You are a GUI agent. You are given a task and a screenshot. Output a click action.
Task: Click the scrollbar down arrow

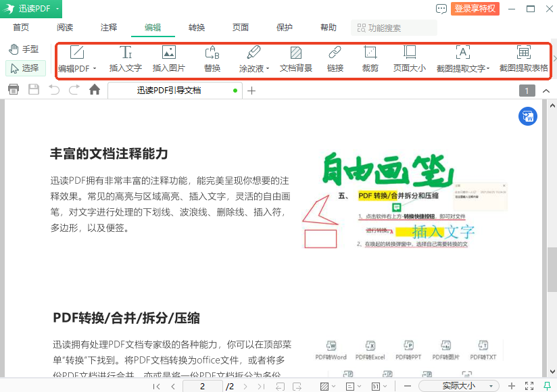tap(552, 372)
